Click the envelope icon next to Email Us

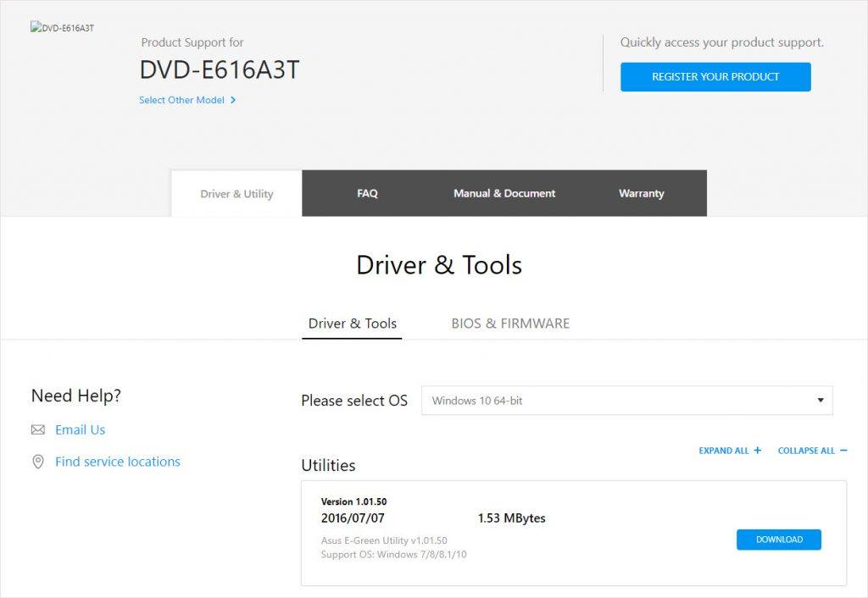(x=37, y=429)
